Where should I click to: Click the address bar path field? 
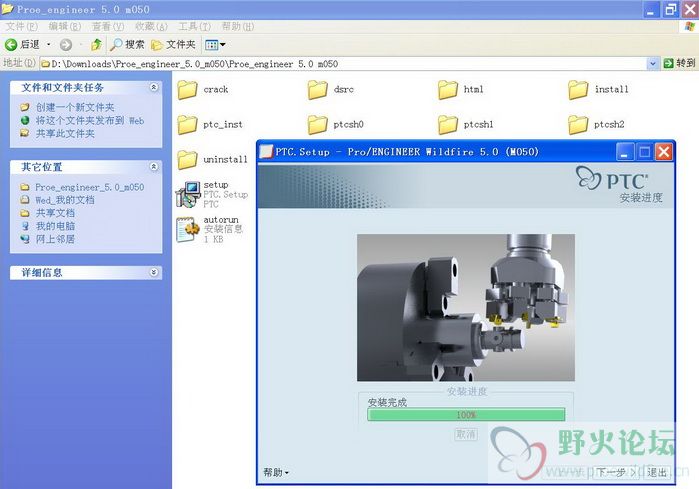coord(343,64)
